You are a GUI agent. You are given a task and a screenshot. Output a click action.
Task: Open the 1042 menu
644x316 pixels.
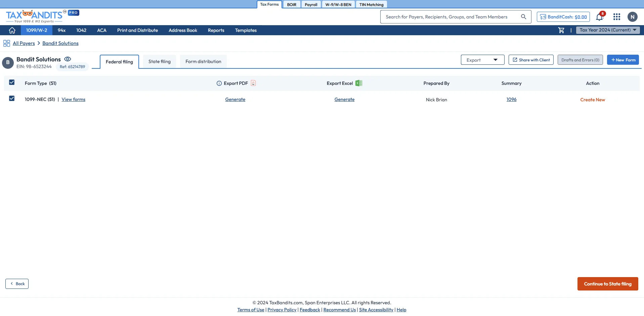coord(81,30)
